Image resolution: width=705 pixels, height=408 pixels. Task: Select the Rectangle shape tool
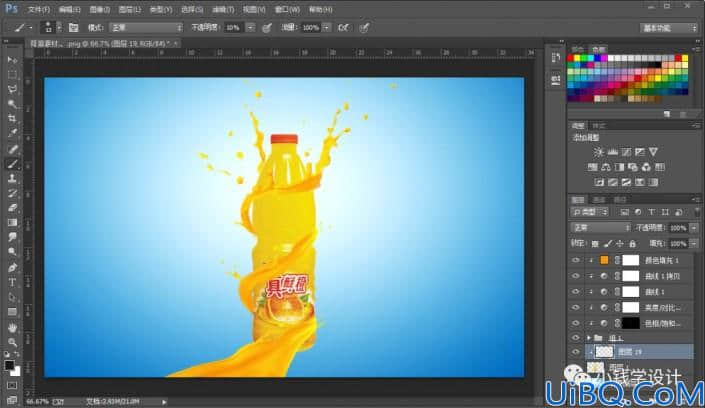(12, 312)
